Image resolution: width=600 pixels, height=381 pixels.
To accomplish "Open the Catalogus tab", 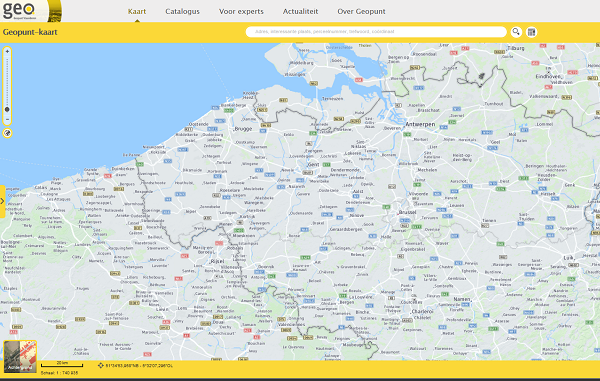I will (182, 11).
